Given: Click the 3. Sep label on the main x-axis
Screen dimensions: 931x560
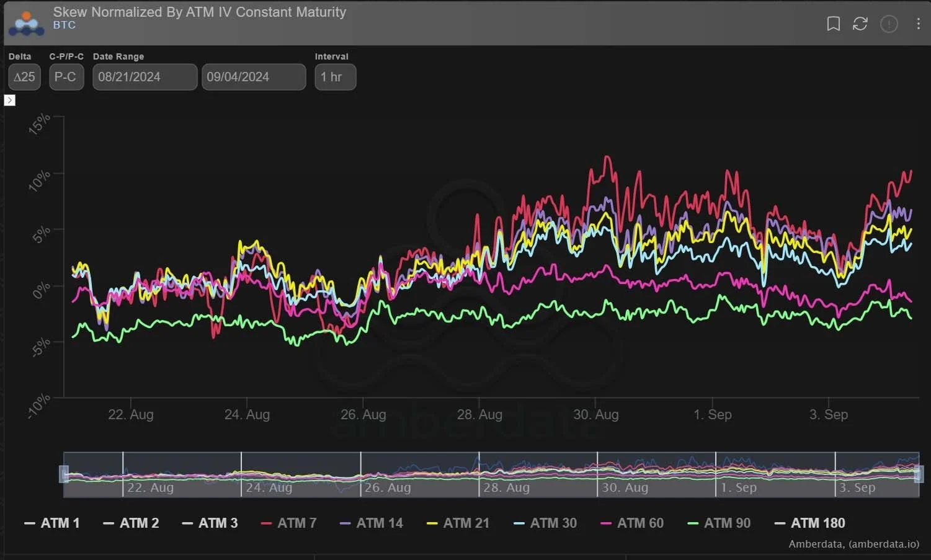Looking at the screenshot, I should pyautogui.click(x=829, y=414).
